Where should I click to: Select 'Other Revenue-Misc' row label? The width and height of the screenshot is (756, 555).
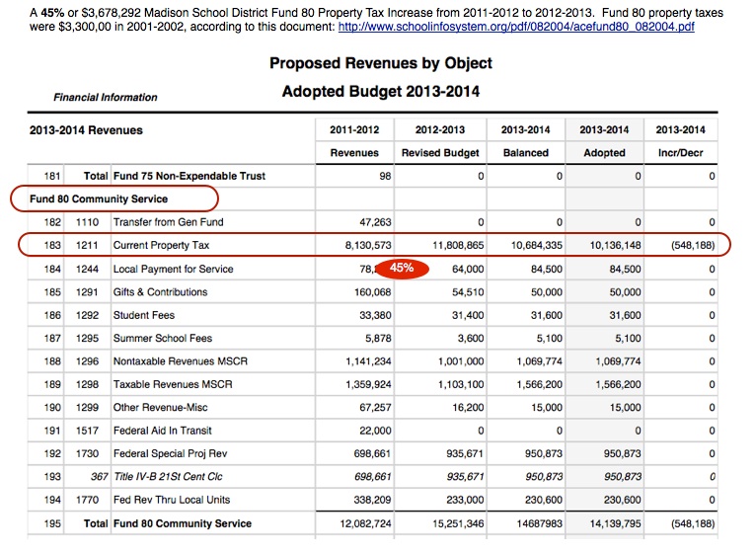160,408
